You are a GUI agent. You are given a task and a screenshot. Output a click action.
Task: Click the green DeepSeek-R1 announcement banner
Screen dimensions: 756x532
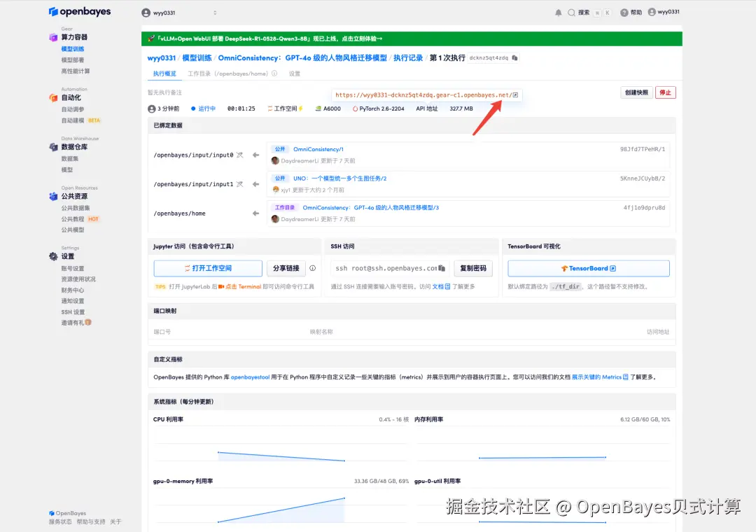412,38
